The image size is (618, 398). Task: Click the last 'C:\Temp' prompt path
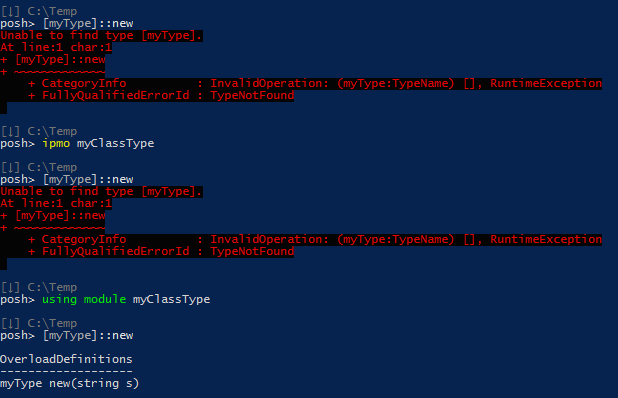point(52,324)
